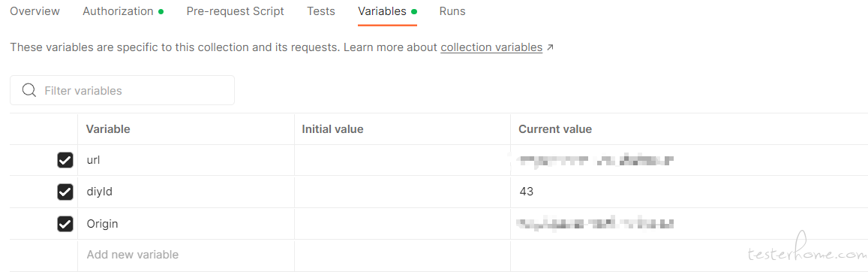
Task: Go to the Tests tab
Action: (321, 11)
